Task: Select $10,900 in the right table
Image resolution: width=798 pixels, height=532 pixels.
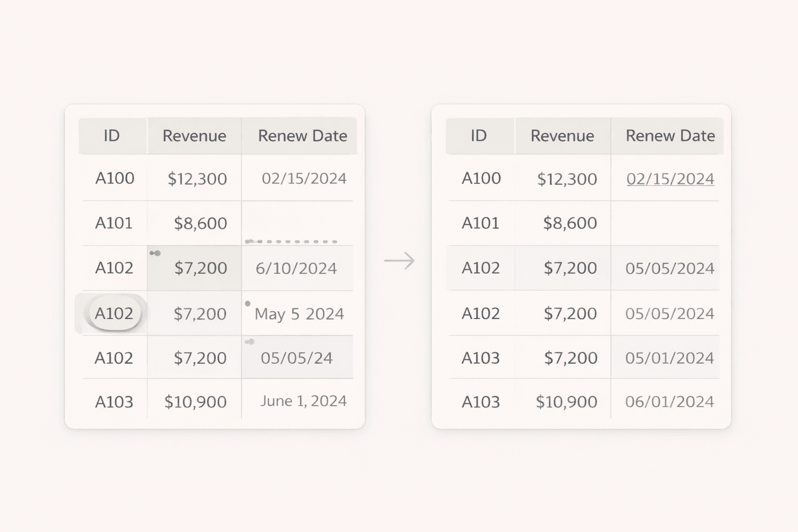Action: tap(566, 402)
